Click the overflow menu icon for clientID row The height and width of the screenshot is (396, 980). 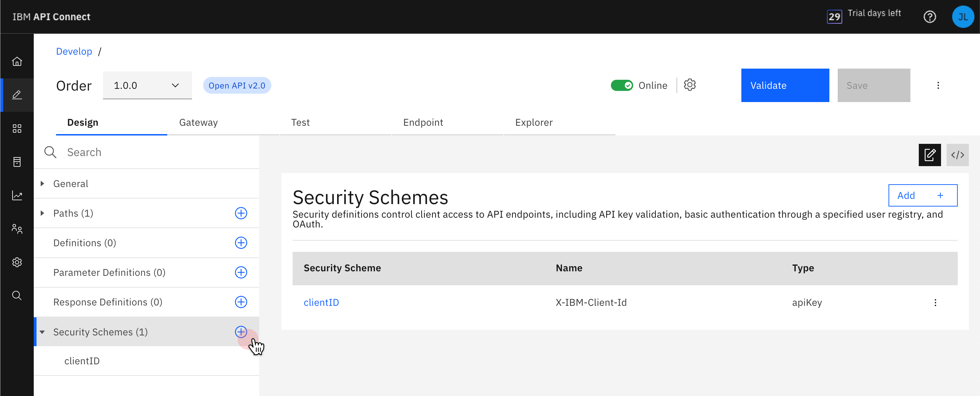(935, 303)
